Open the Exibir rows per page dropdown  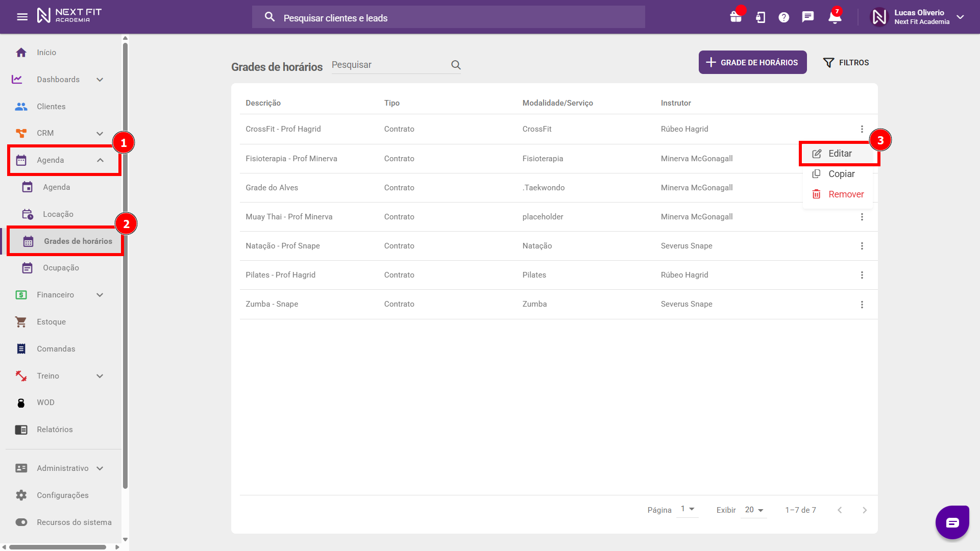754,510
